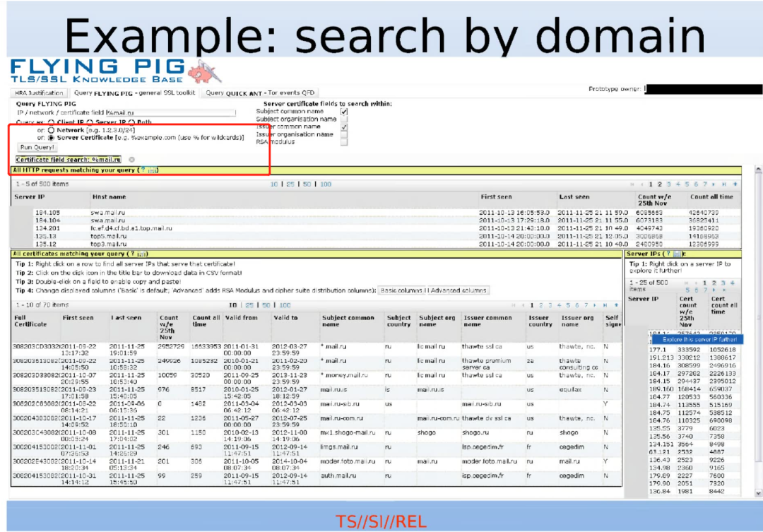
Task: Enable Subject common name checkbox
Action: click(x=344, y=112)
